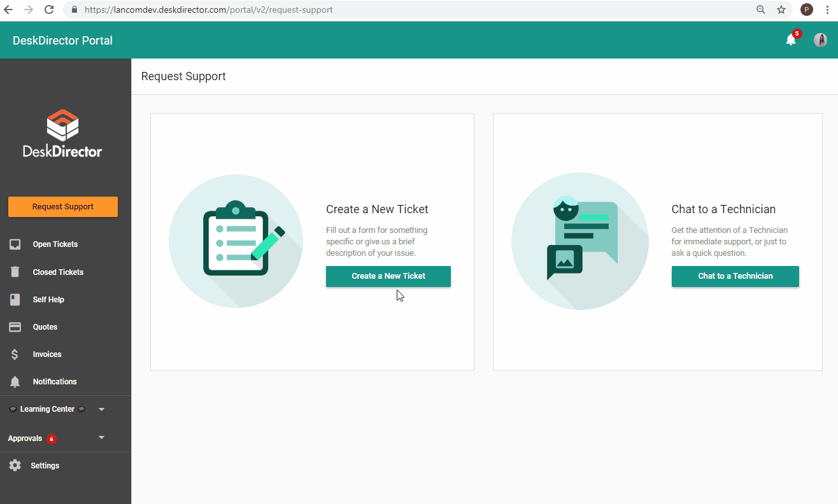Click the Quotes card icon

pyautogui.click(x=15, y=326)
